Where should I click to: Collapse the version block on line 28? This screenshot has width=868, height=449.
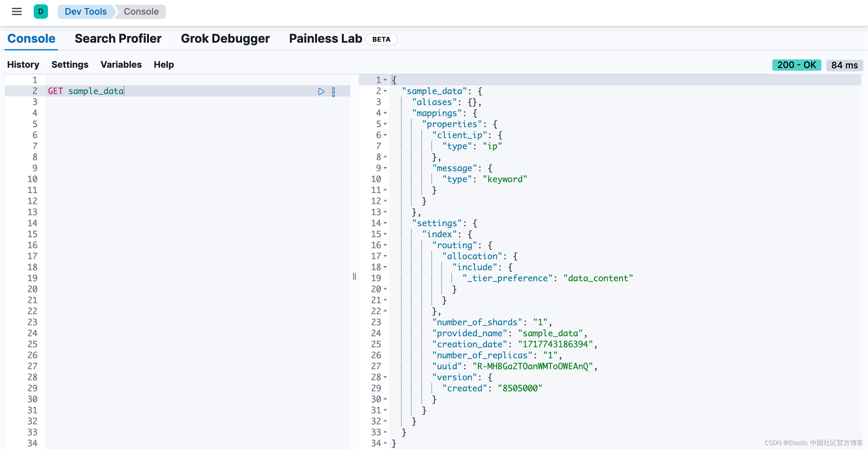[385, 377]
